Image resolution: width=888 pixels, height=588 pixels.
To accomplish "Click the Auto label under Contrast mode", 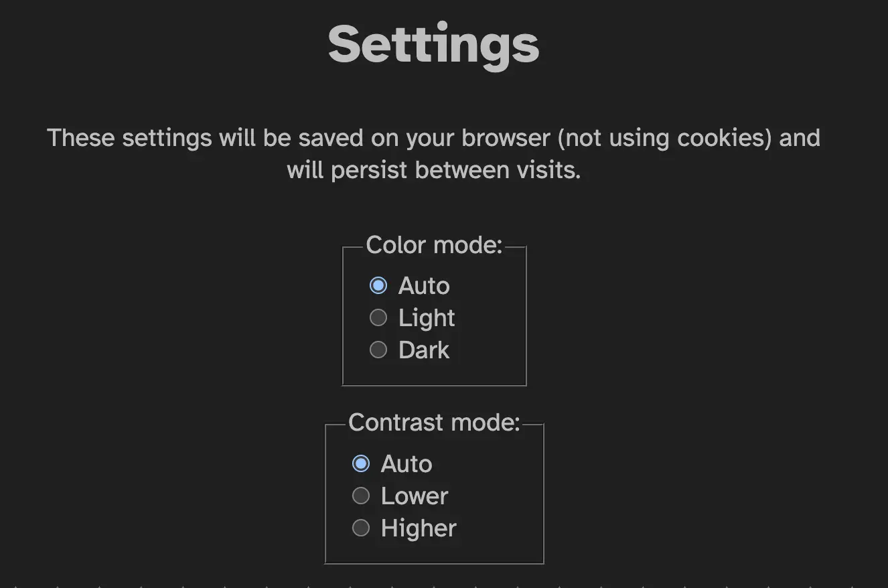I will (x=406, y=463).
